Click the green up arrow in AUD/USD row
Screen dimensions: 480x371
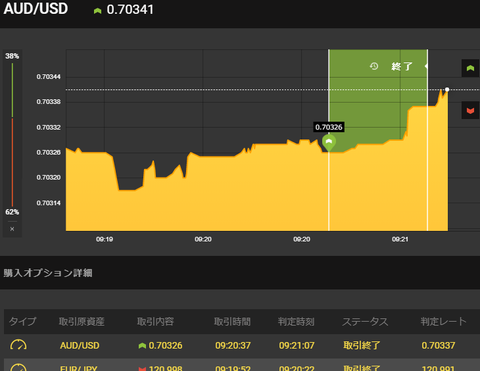[142, 346]
